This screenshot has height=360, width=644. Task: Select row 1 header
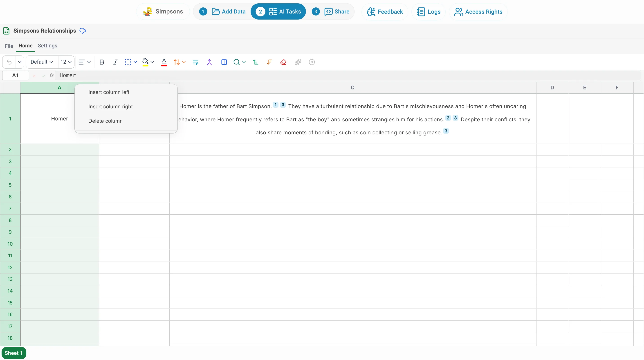(x=10, y=119)
